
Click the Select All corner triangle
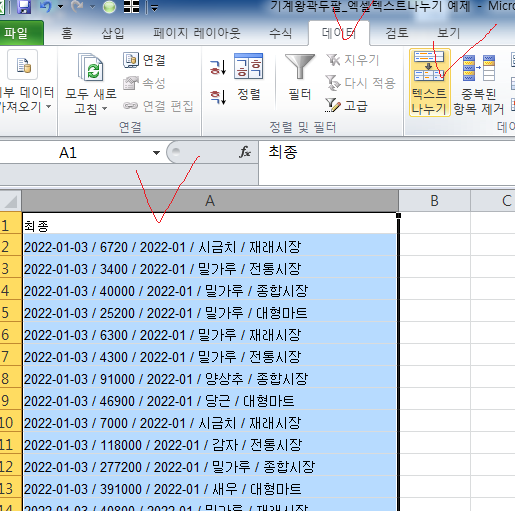11,201
